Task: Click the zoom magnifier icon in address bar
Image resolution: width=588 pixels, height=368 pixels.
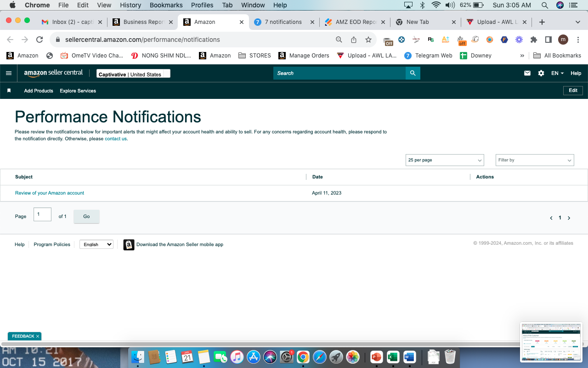Action: pyautogui.click(x=339, y=40)
